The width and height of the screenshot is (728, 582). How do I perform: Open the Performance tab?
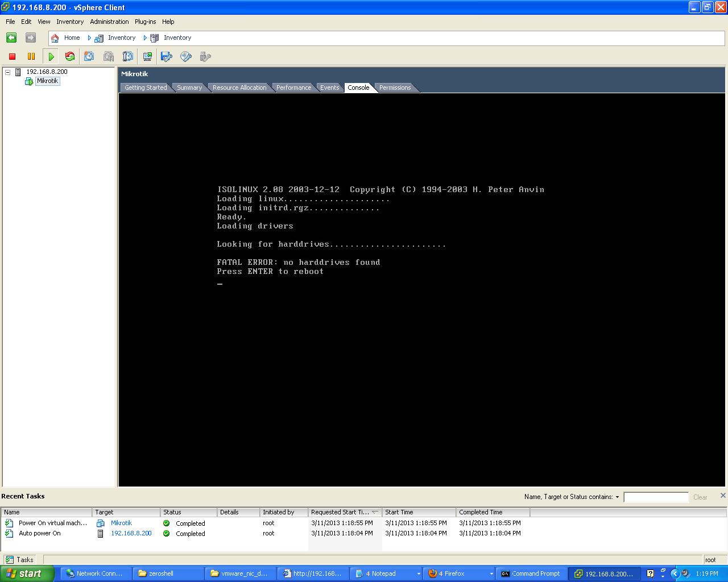293,88
